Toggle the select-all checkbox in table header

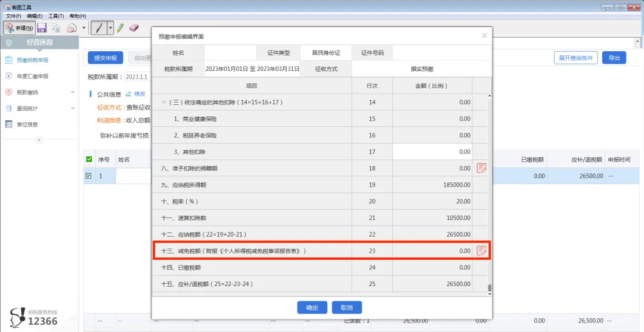[x=89, y=159]
